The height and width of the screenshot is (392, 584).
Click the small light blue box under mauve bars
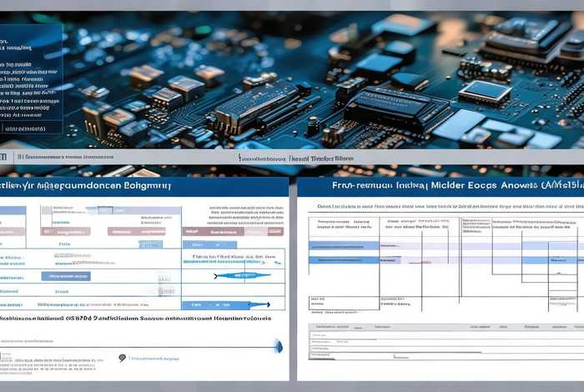[x=150, y=244]
